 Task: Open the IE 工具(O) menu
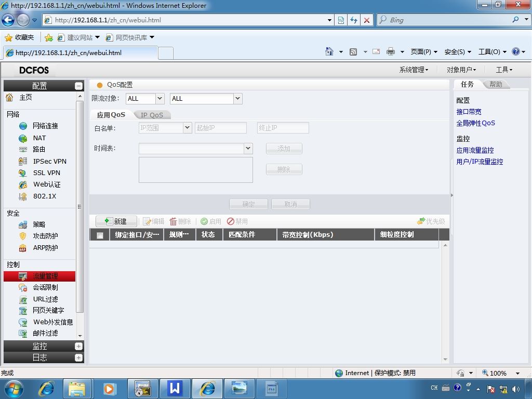(493, 52)
